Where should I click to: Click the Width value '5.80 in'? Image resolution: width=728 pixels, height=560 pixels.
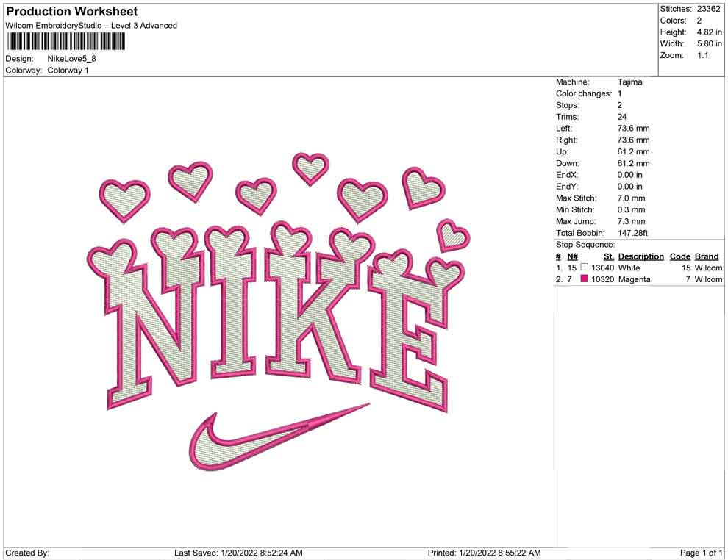point(709,43)
